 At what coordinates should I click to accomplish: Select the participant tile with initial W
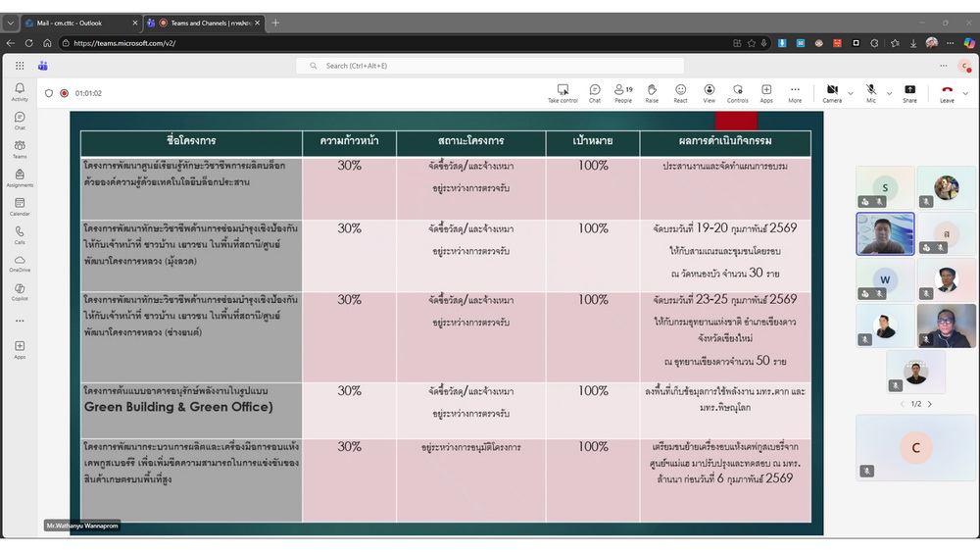tap(885, 279)
